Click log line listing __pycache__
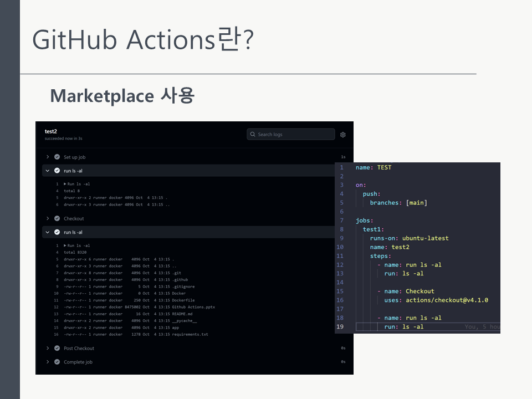The image size is (532, 399). pyautogui.click(x=130, y=321)
